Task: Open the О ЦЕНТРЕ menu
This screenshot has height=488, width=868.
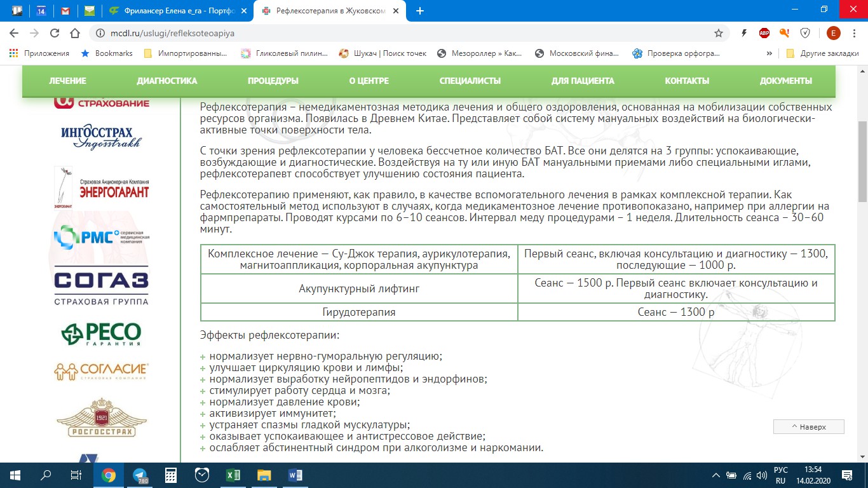Action: (369, 81)
